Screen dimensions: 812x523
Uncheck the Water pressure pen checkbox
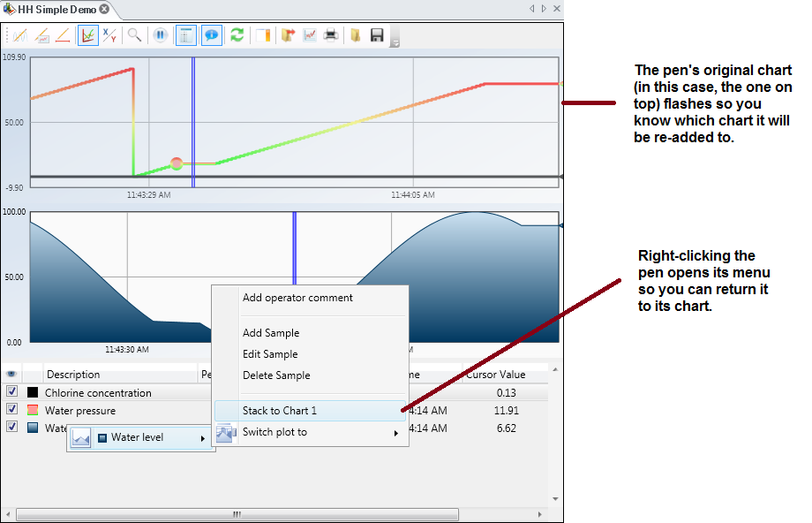tap(12, 409)
